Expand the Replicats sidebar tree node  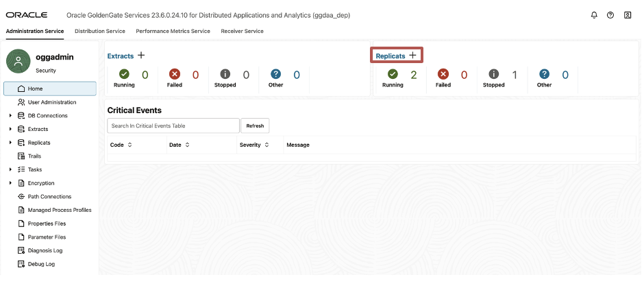pos(11,143)
